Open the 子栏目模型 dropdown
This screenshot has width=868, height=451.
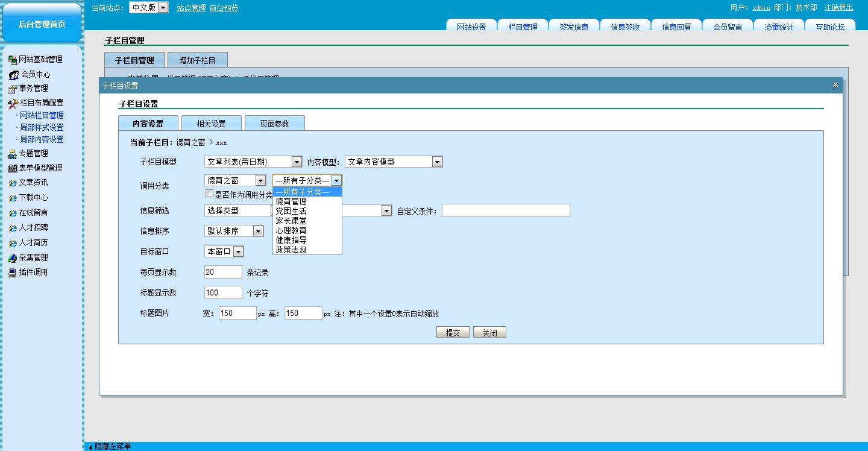click(296, 162)
